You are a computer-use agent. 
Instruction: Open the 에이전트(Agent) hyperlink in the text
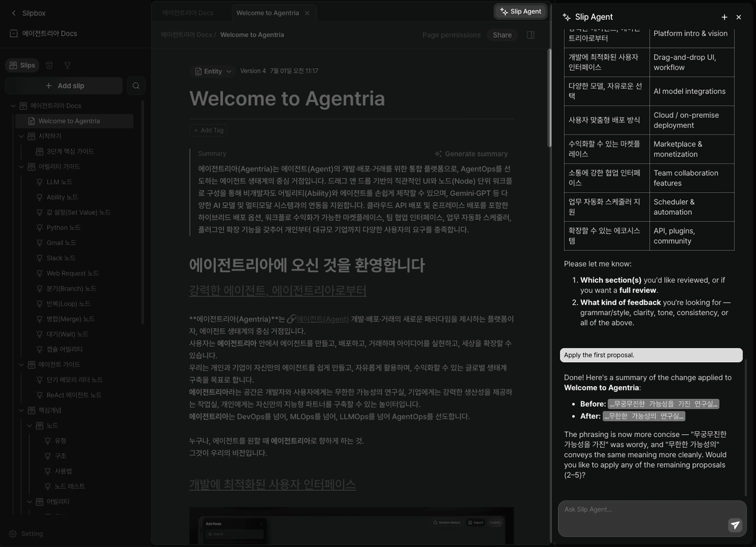tap(322, 319)
